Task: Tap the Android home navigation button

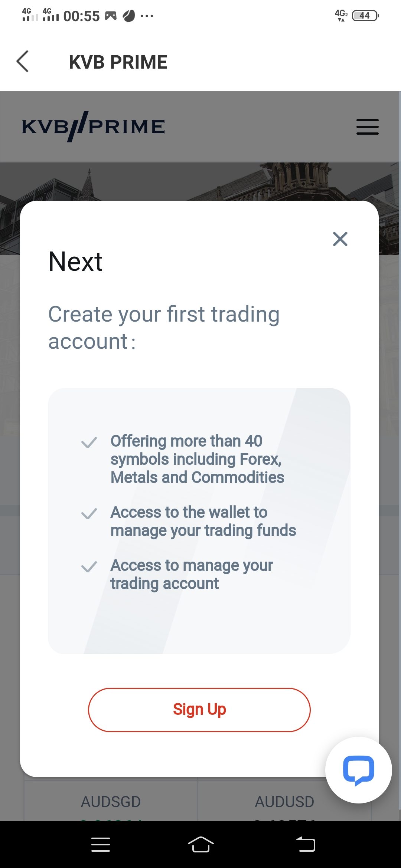Action: 200,845
